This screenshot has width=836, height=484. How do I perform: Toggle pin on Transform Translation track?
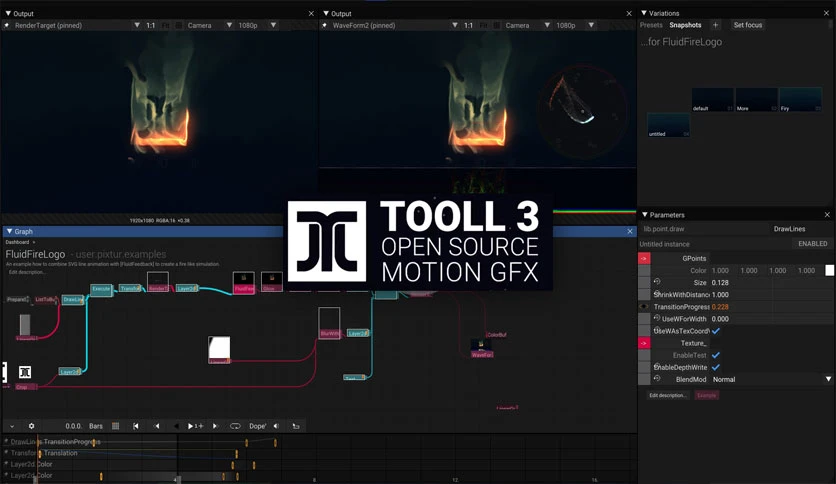click(x=6, y=453)
